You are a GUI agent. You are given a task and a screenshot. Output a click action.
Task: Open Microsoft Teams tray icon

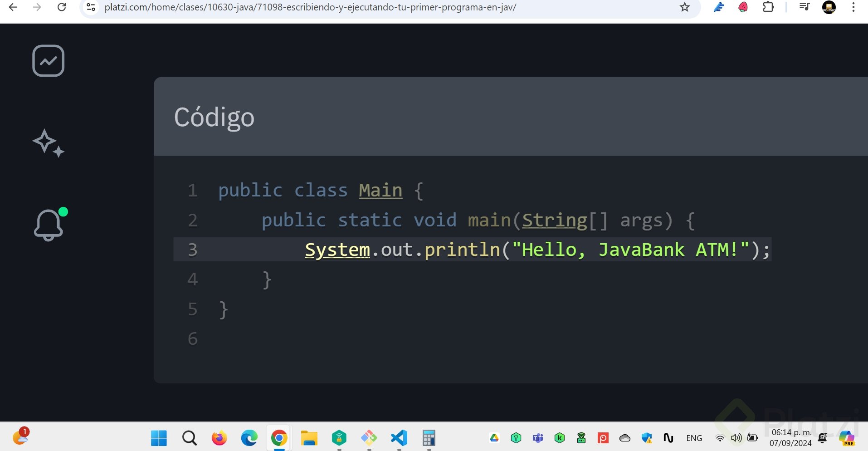(x=538, y=438)
